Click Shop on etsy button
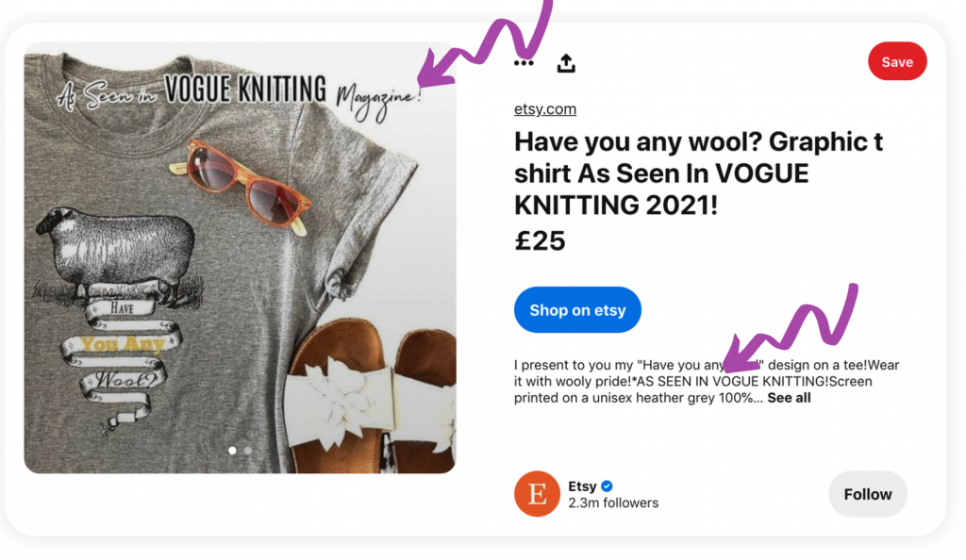The image size is (966, 560). 577,309
